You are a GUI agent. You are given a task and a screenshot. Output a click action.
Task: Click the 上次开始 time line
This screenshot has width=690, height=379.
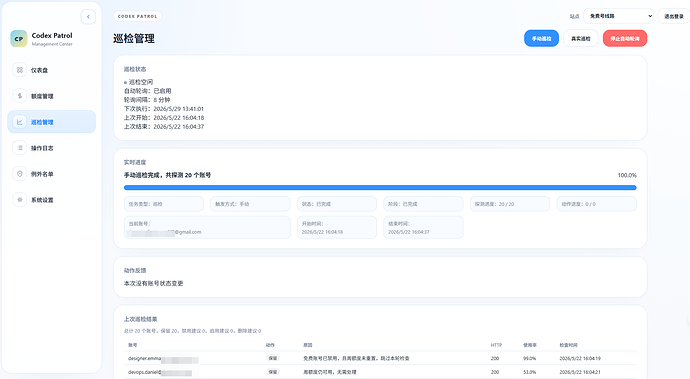tap(164, 118)
